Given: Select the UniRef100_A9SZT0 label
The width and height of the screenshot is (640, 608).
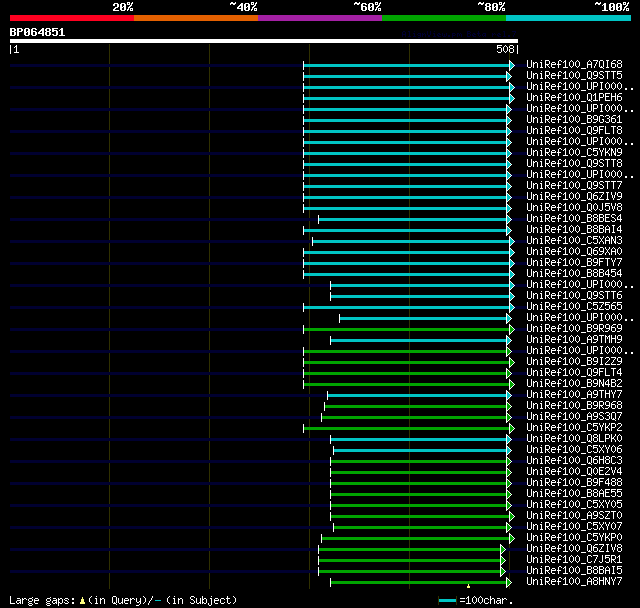Looking at the screenshot, I should 574,516.
